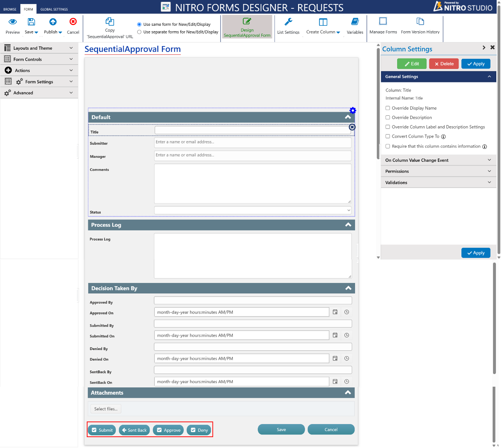Check Convert Column Type To

[388, 136]
